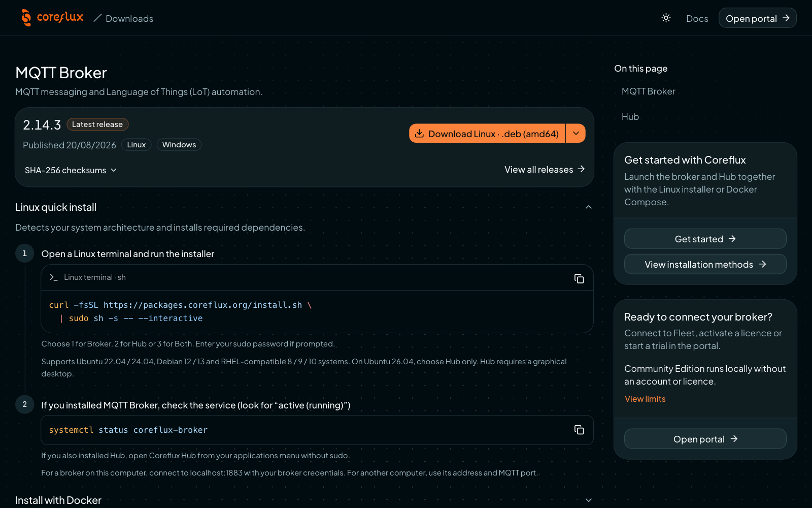Click the 2.14.3 version number
812x508 pixels.
point(42,125)
